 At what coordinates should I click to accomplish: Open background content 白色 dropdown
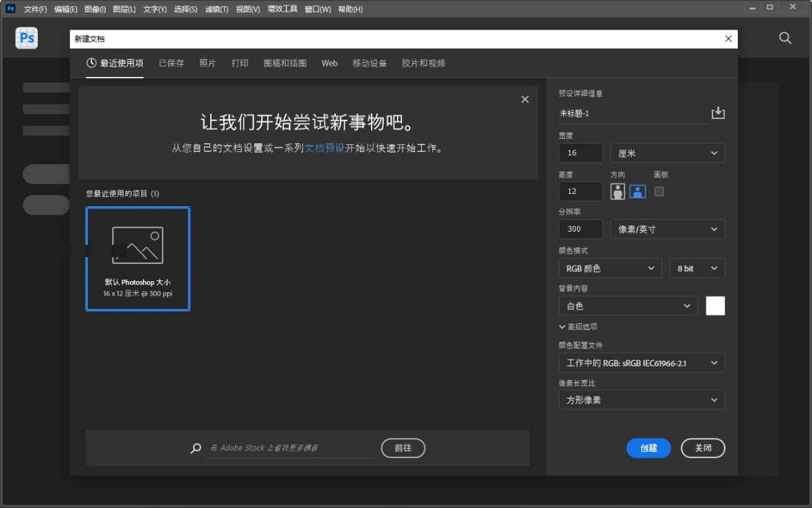628,306
